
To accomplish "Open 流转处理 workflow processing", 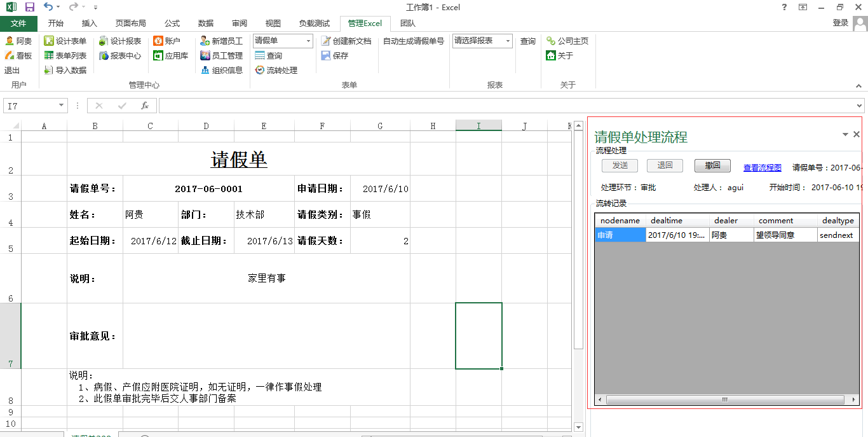I will pos(276,70).
